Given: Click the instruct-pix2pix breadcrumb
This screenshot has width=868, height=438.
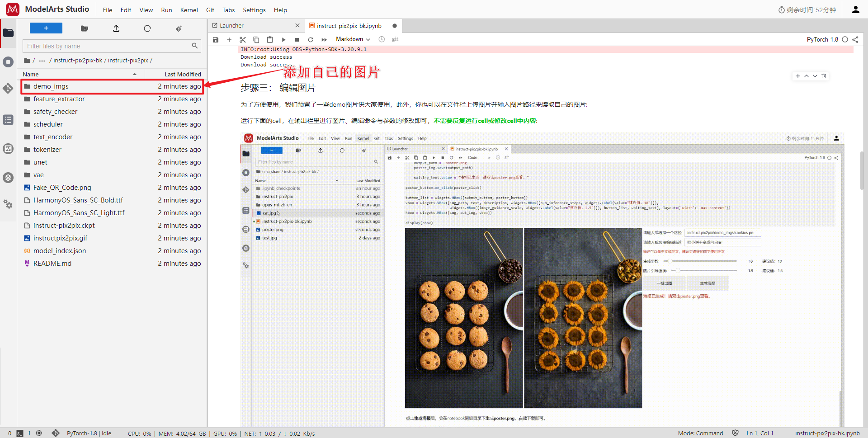Looking at the screenshot, I should click(128, 61).
